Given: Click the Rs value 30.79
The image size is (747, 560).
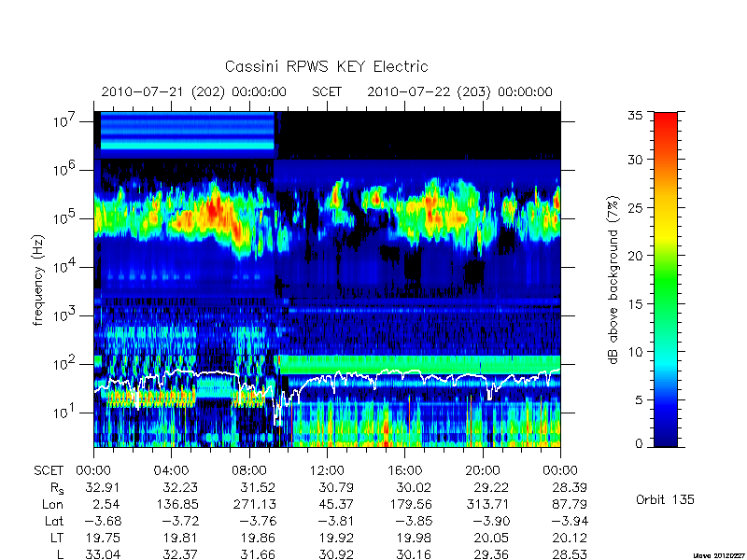Looking at the screenshot, I should 336,488.
